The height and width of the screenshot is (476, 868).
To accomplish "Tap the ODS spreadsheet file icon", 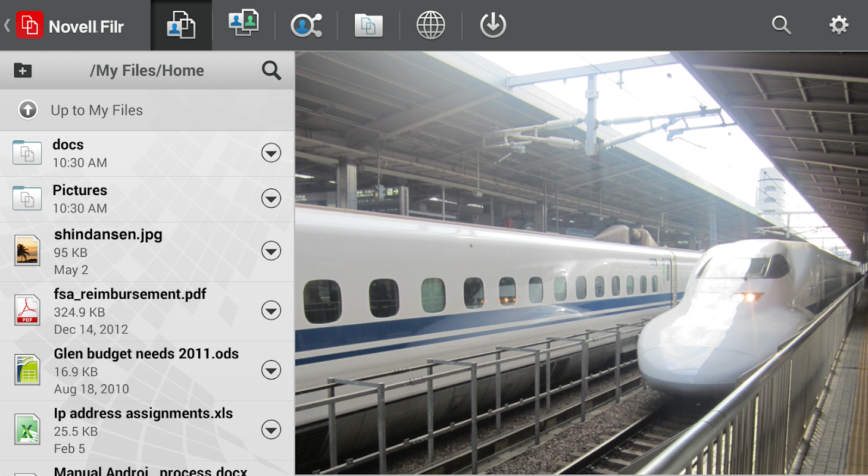I will coord(27,369).
